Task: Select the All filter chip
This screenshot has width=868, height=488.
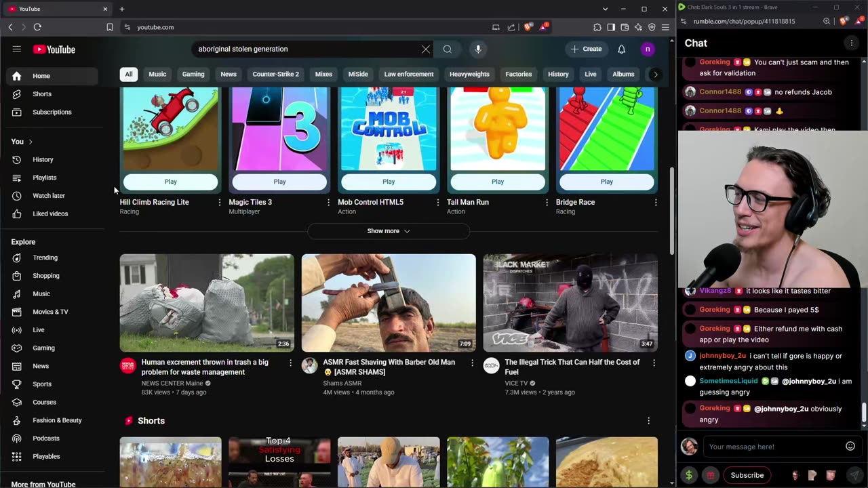Action: point(128,75)
